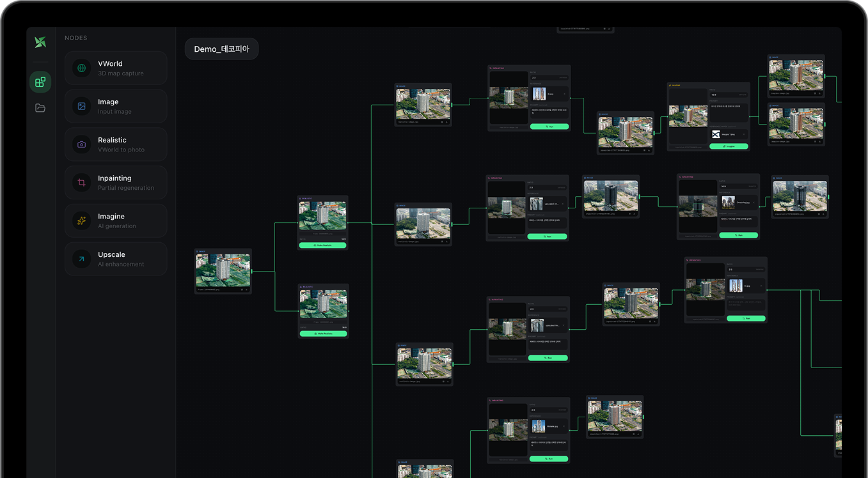
Task: Open ratio dropdown in top Inpainting node
Action: 549,78
